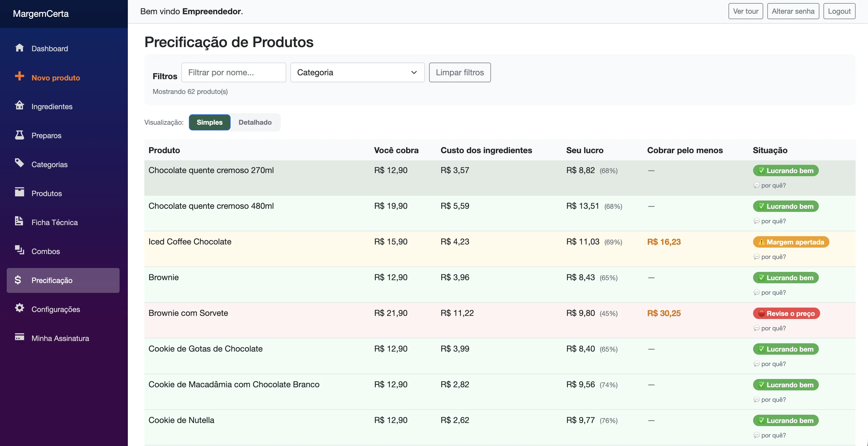The width and height of the screenshot is (868, 446).
Task: Click the suggested price R$ 30,25
Action: [x=664, y=313]
